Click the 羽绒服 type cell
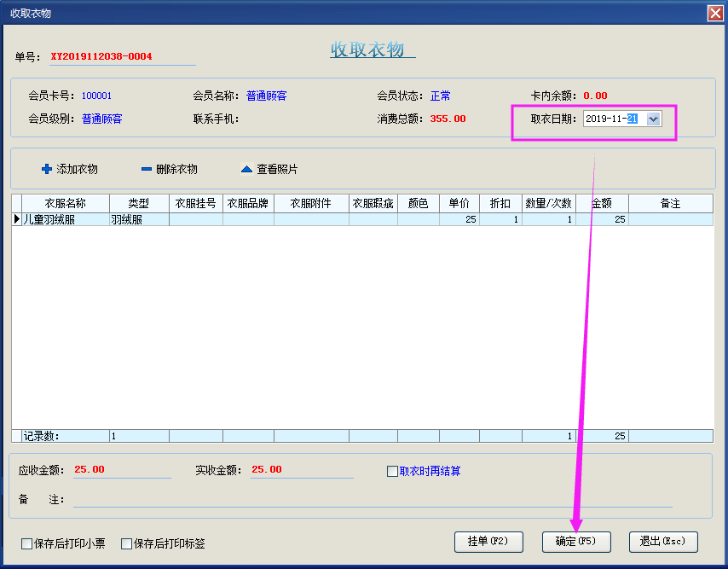This screenshot has height=569, width=728. [x=138, y=219]
